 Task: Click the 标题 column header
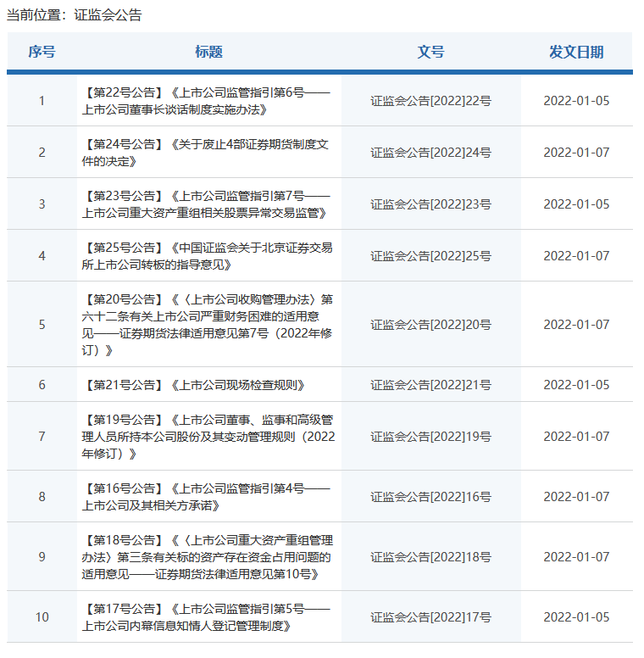pos(208,52)
